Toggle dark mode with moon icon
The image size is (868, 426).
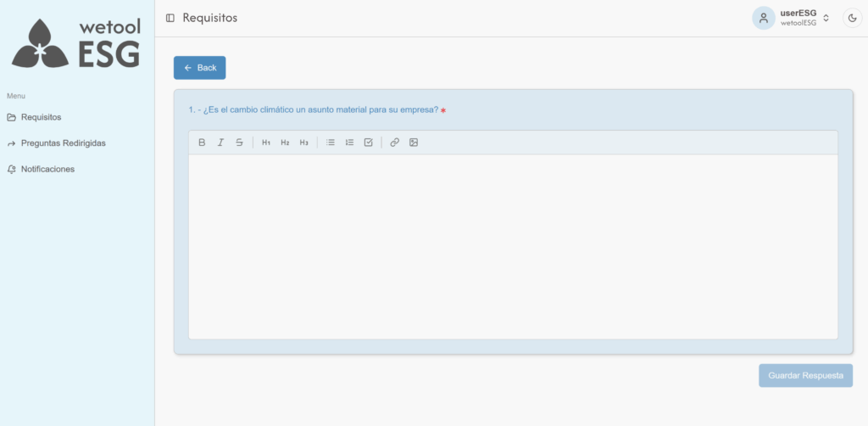[852, 18]
